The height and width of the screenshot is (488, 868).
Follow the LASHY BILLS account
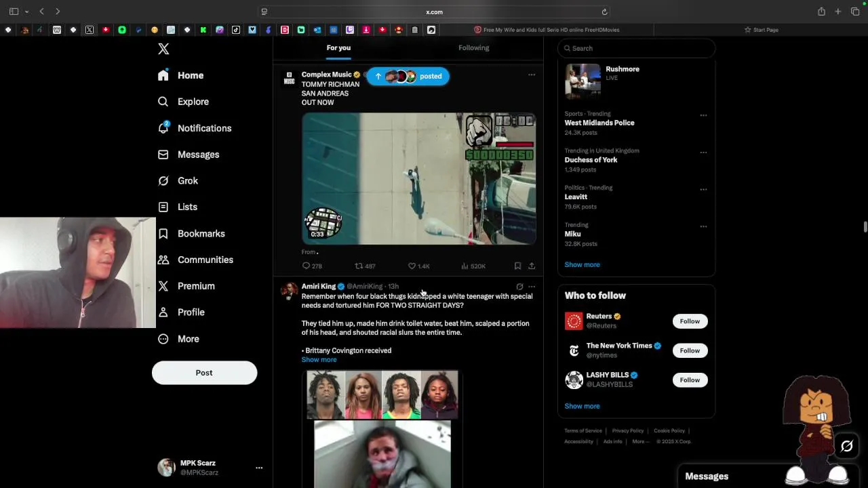click(x=690, y=380)
